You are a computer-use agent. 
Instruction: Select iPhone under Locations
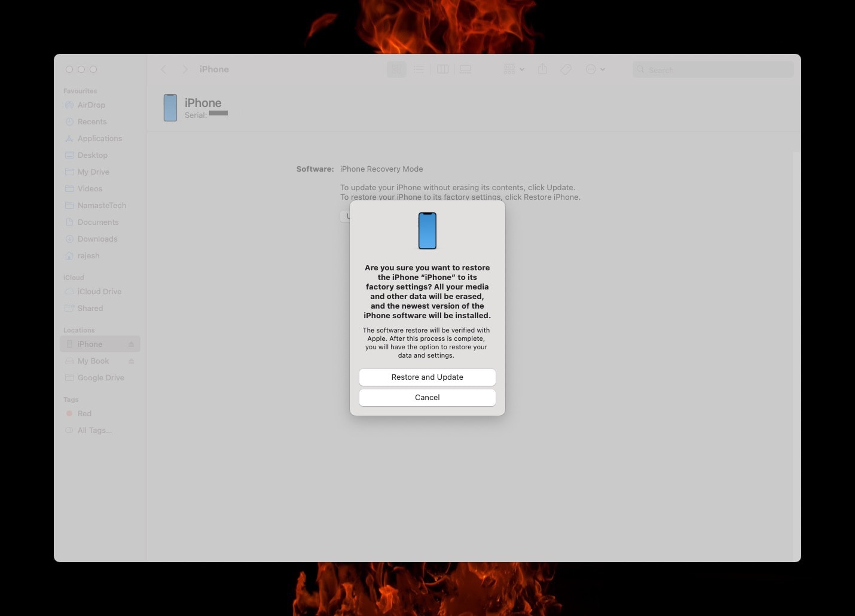[x=100, y=344]
